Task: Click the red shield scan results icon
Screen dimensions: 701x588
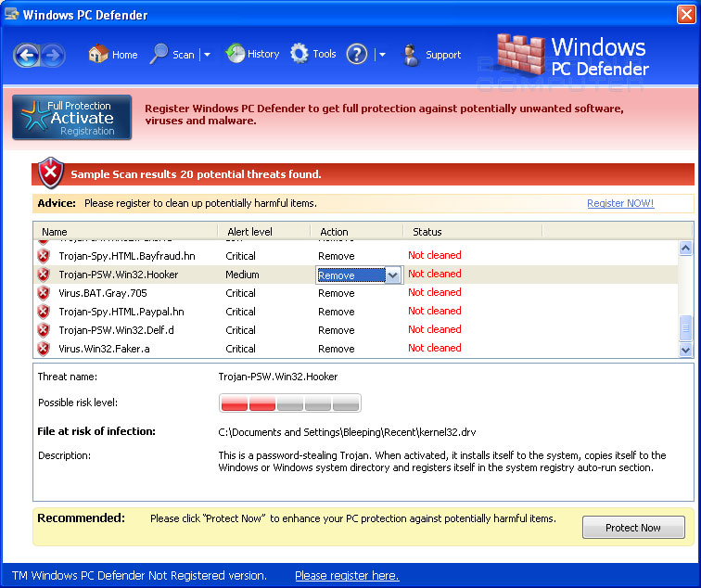Action: (51, 173)
